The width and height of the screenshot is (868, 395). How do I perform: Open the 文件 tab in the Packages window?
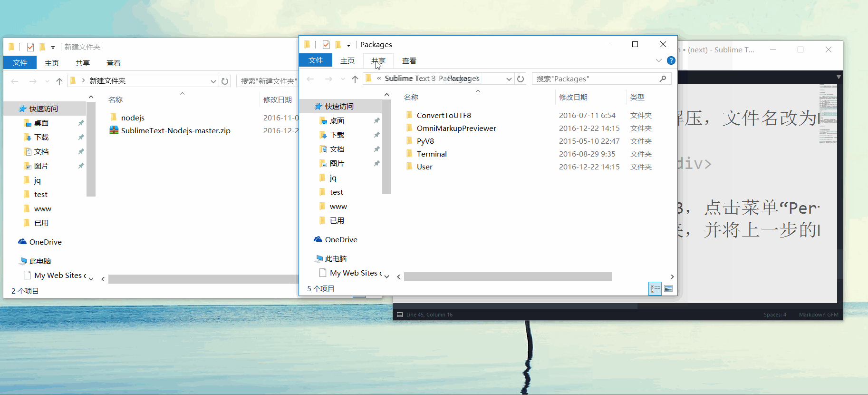[x=316, y=60]
